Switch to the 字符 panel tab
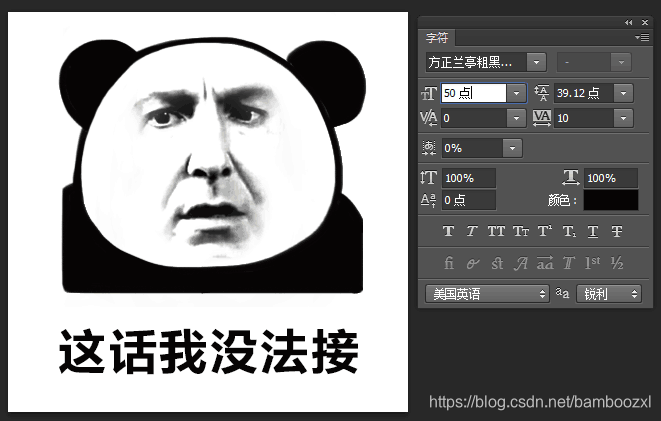This screenshot has width=661, height=421. 437,38
